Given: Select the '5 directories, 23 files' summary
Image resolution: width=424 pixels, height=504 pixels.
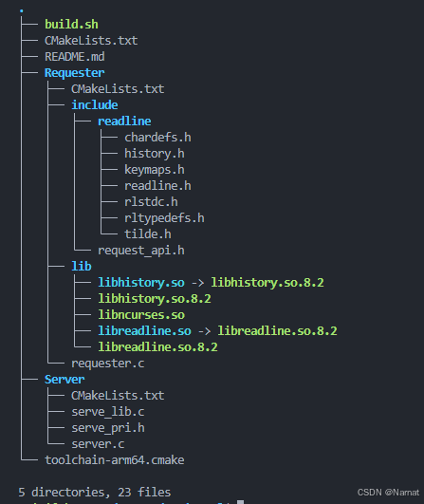Looking at the screenshot, I should tap(95, 493).
